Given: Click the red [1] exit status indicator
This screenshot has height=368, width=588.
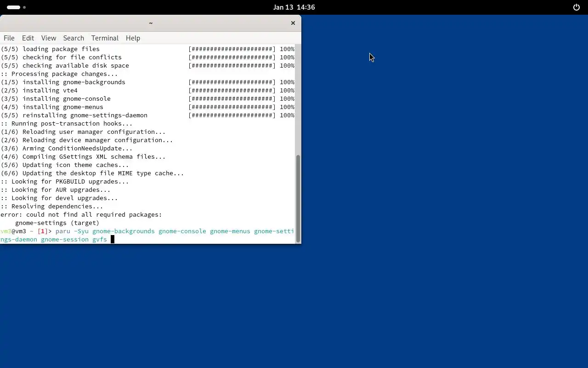Looking at the screenshot, I should 43,231.
